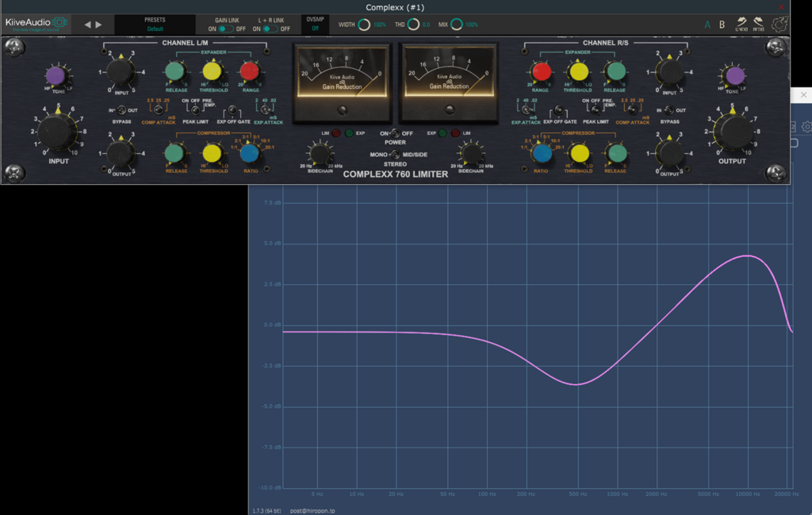Viewport: 812px width, 515px height.
Task: Click Channel L/M compressor Release knob
Action: tap(174, 153)
